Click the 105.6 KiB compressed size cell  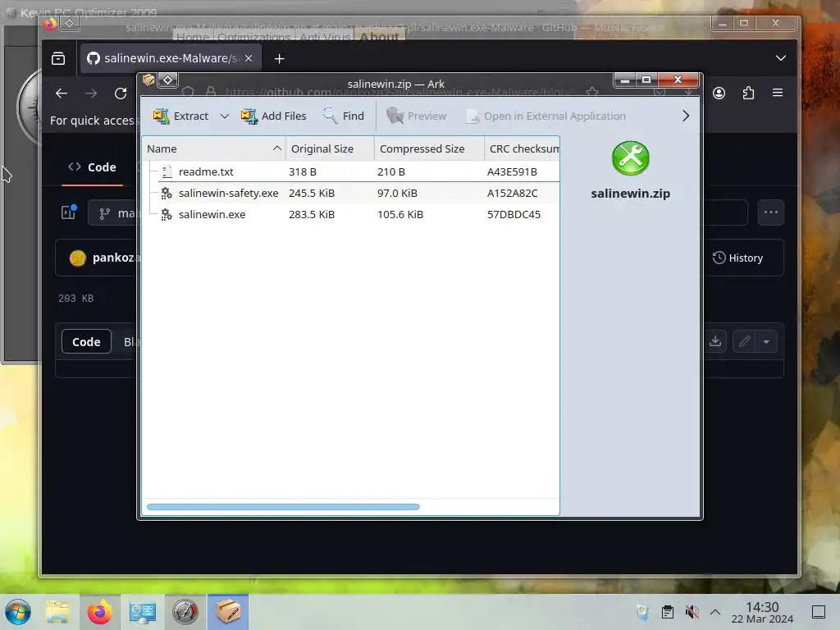pyautogui.click(x=400, y=215)
